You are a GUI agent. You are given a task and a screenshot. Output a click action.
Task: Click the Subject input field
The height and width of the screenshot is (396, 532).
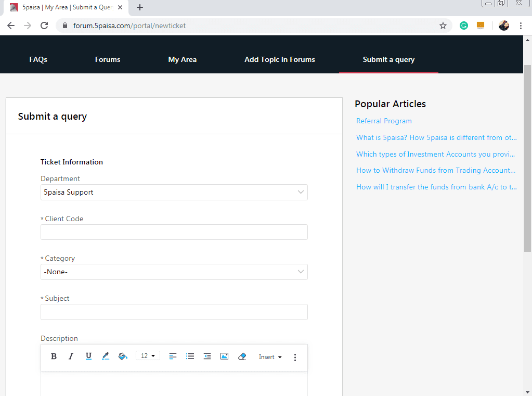[x=174, y=312]
